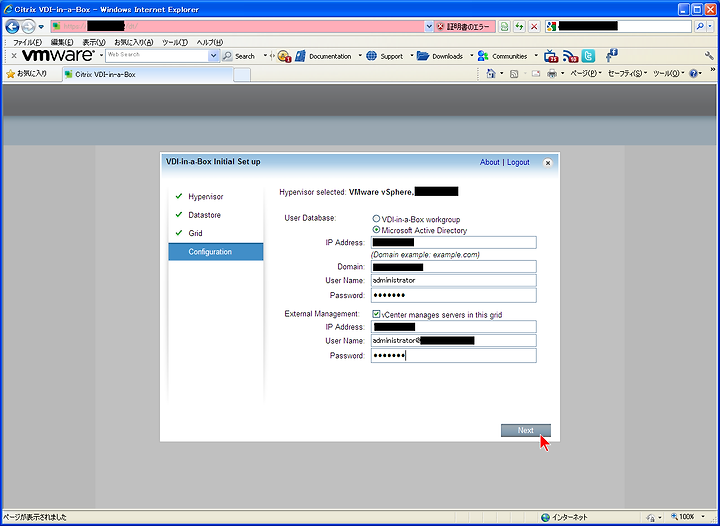Open the About link in the setup dialog
720x526 pixels.
click(489, 162)
